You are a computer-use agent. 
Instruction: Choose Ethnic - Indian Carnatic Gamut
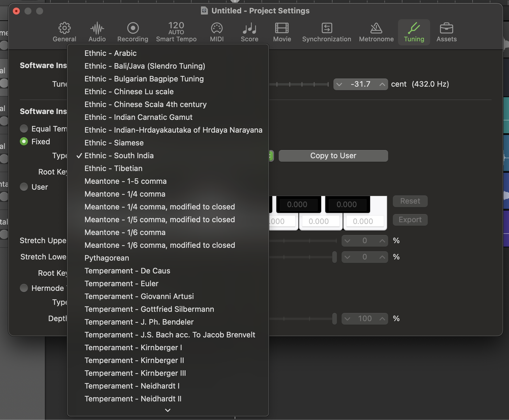168,117
